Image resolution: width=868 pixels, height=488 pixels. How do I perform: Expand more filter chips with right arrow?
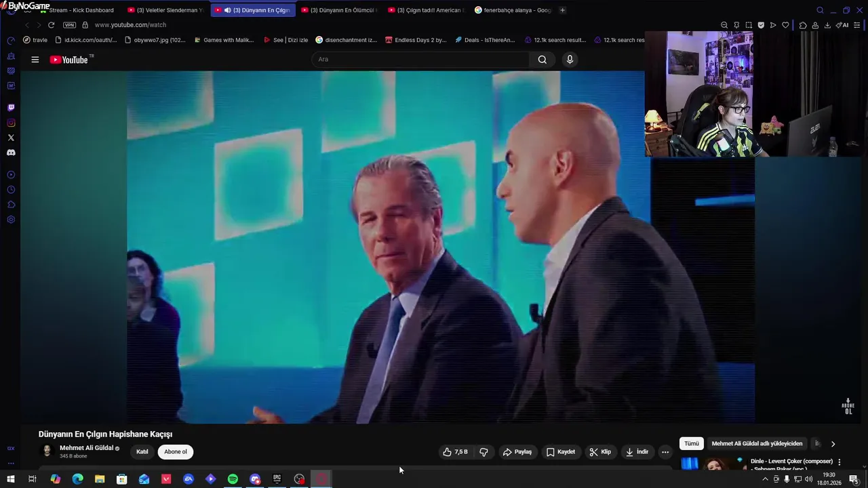[833, 444]
